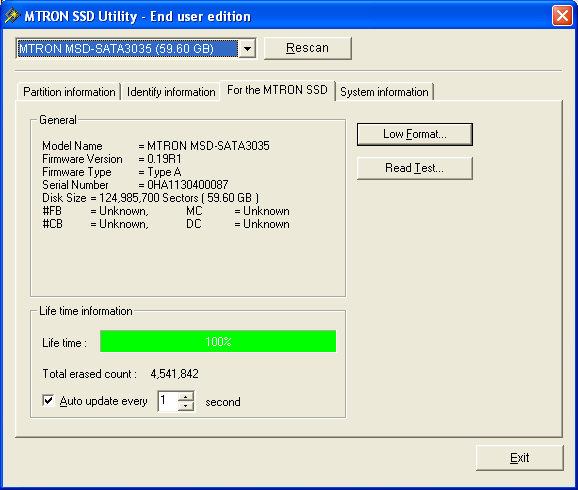Click the Low Format button
Screen dimensions: 578x490
tap(415, 134)
